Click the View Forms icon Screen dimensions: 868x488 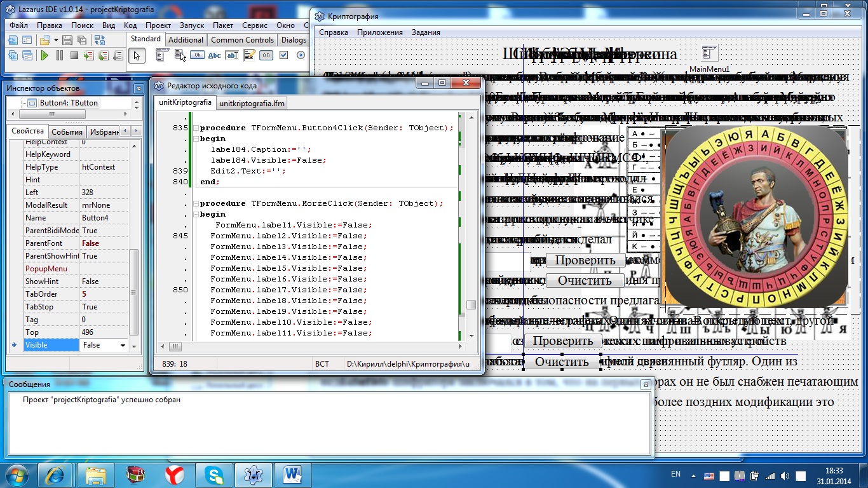[x=27, y=55]
